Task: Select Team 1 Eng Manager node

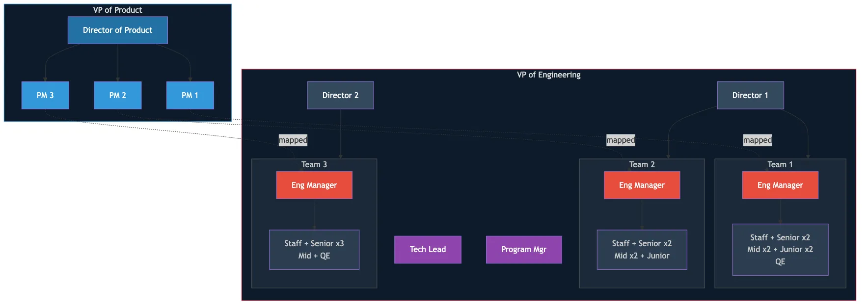Action: coord(780,185)
